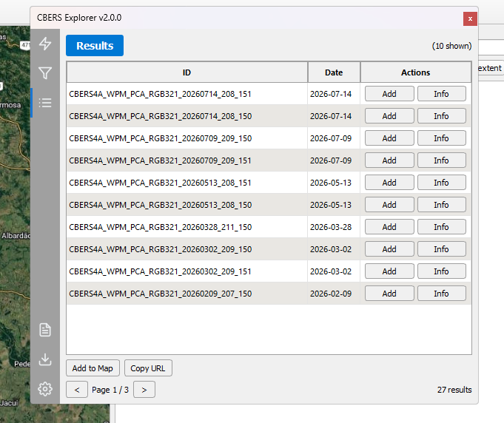Click the blue Results header button
Screen dimensions: 504x423
(x=95, y=46)
